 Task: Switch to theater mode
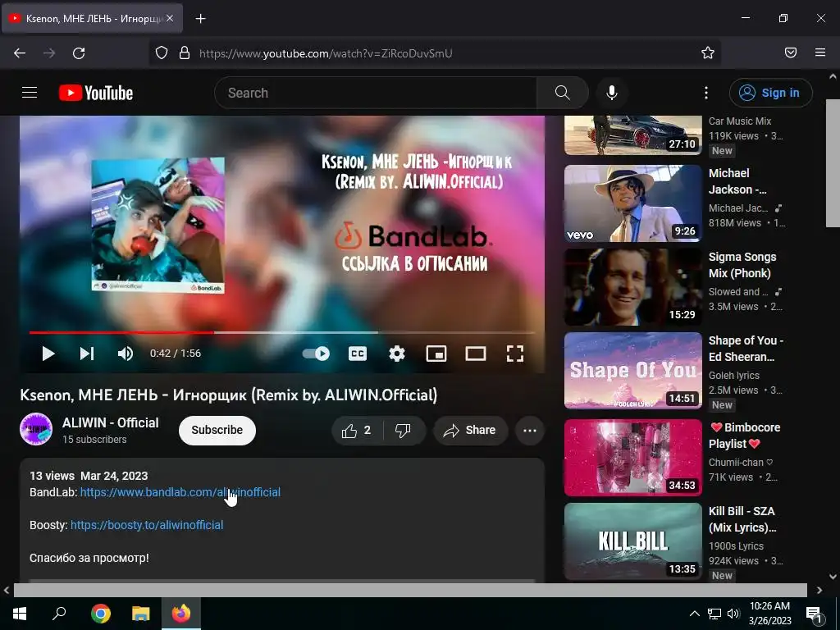[x=476, y=354]
